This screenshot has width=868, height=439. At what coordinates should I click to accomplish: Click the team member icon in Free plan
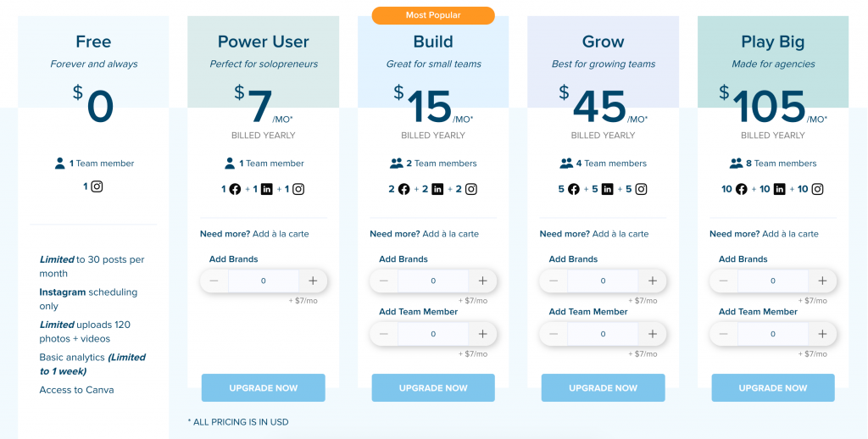[60, 164]
